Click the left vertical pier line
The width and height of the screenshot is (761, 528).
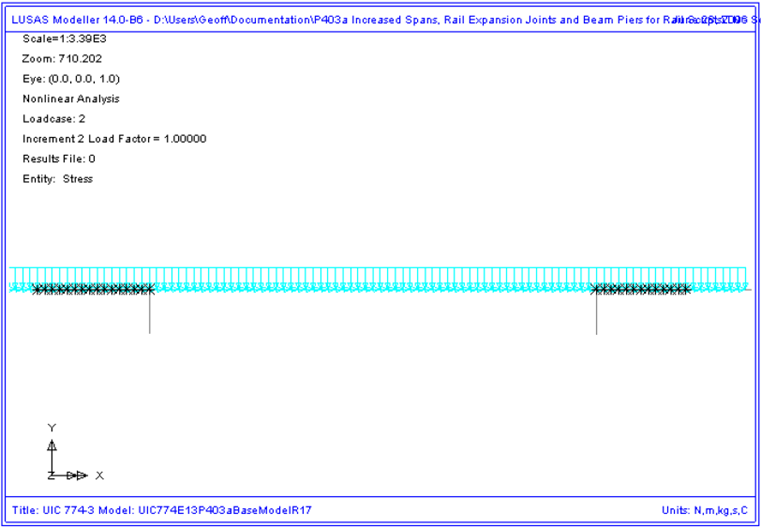coord(149,315)
